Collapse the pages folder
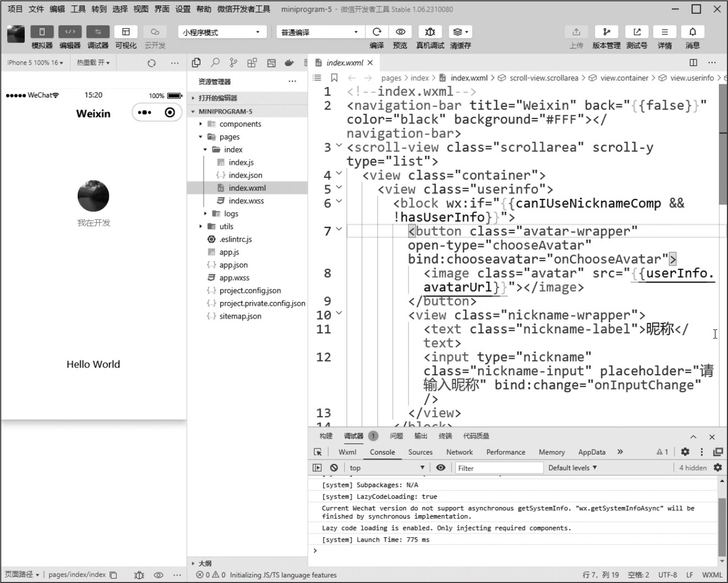The image size is (728, 583). coord(247,137)
